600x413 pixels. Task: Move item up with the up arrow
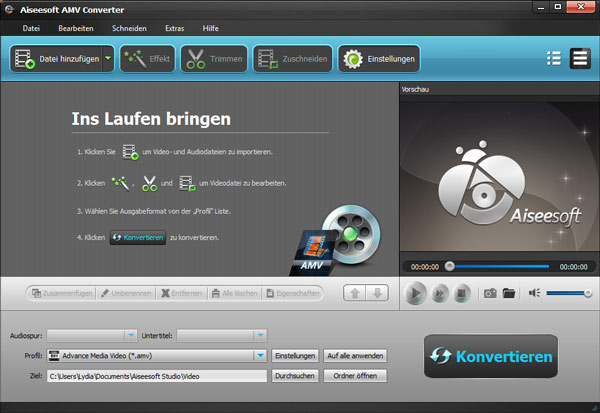tap(355, 293)
